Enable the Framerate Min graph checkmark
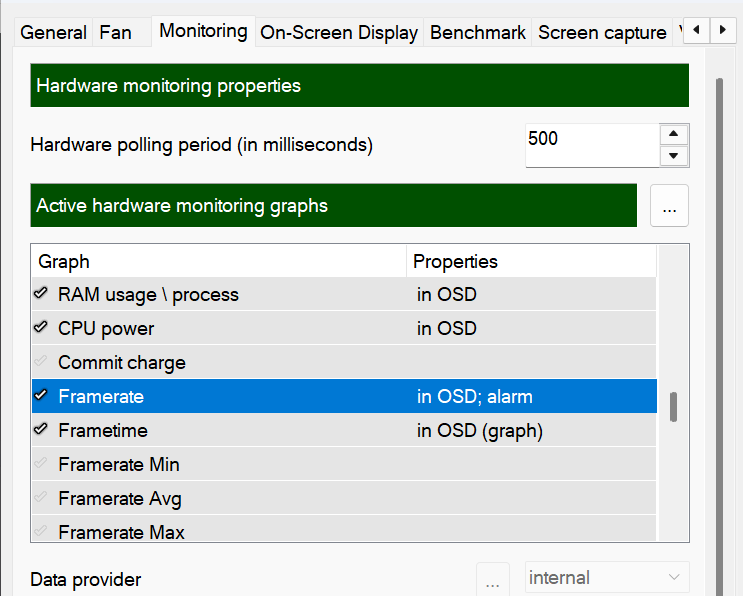743x596 pixels. [x=41, y=464]
